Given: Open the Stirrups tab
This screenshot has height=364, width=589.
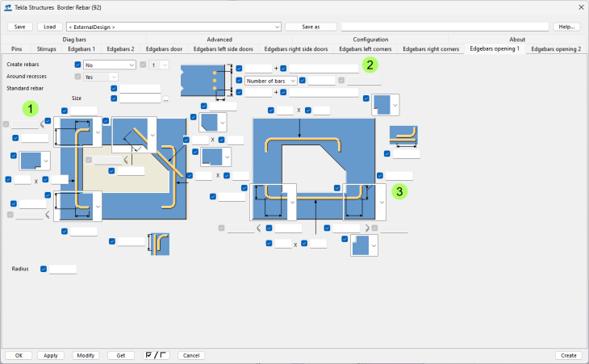Looking at the screenshot, I should pyautogui.click(x=47, y=49).
